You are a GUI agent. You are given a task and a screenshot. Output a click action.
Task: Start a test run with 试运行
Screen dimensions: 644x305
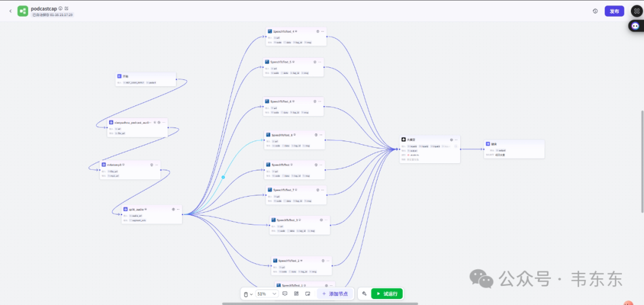[387, 294]
